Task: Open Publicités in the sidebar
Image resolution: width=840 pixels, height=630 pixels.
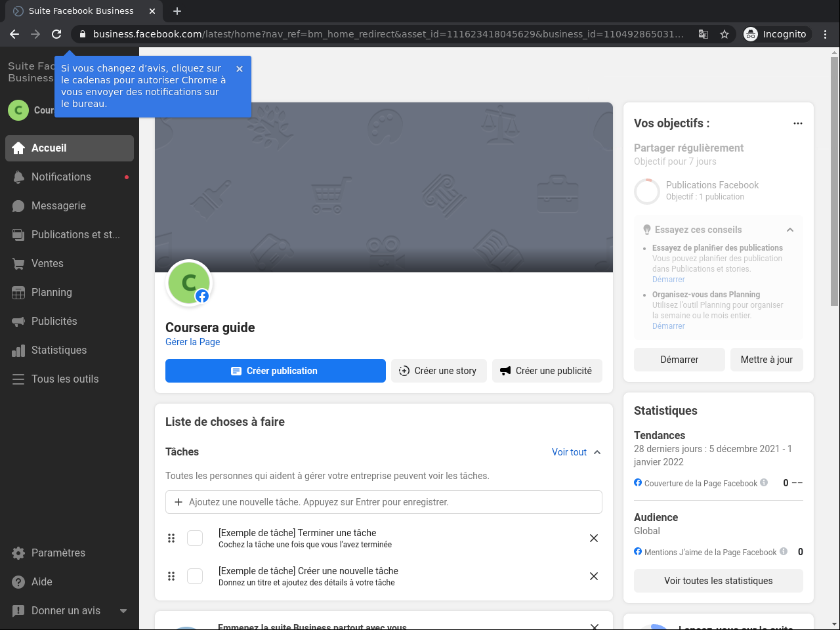Action: coord(70,322)
